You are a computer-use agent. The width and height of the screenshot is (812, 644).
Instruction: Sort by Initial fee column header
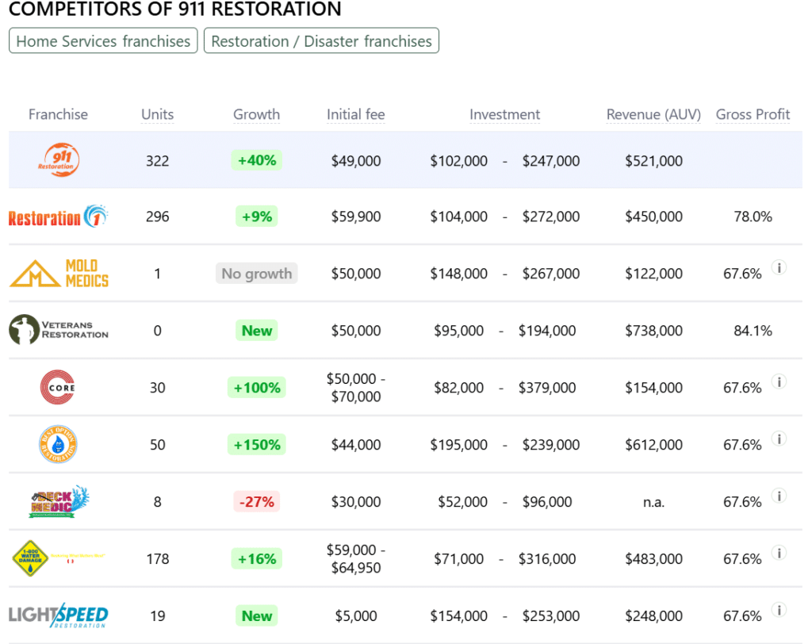click(356, 114)
